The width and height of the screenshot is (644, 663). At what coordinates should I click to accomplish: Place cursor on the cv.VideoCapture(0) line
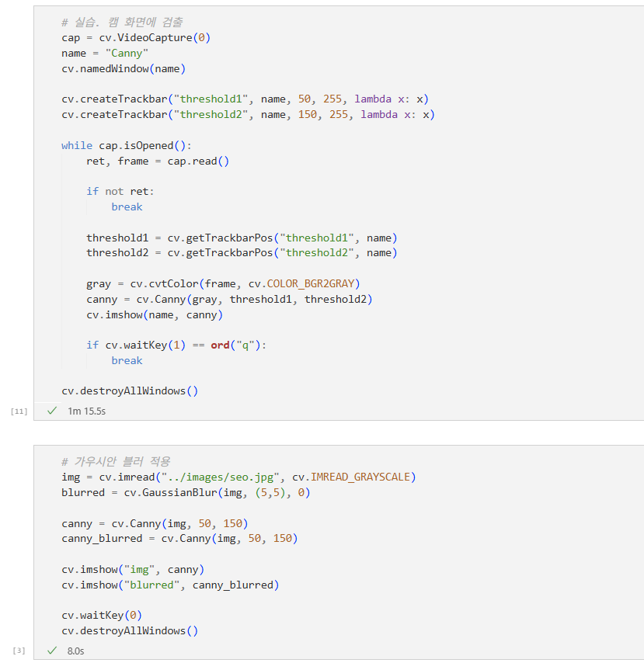(x=136, y=37)
